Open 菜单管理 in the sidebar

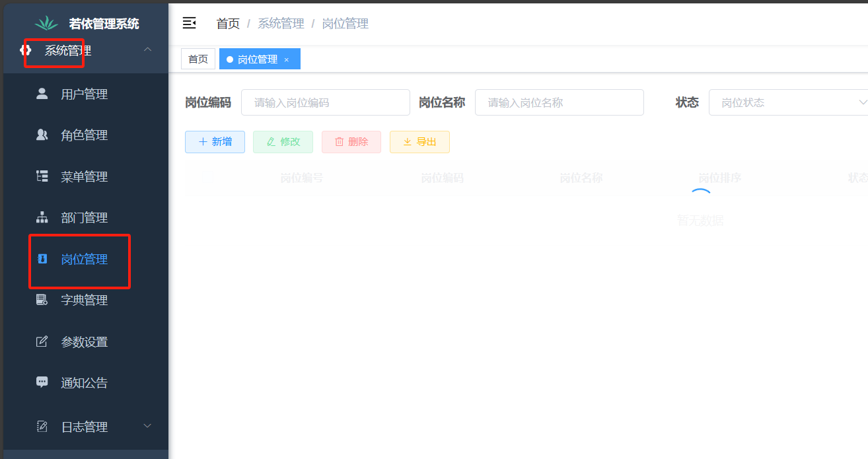(x=85, y=176)
